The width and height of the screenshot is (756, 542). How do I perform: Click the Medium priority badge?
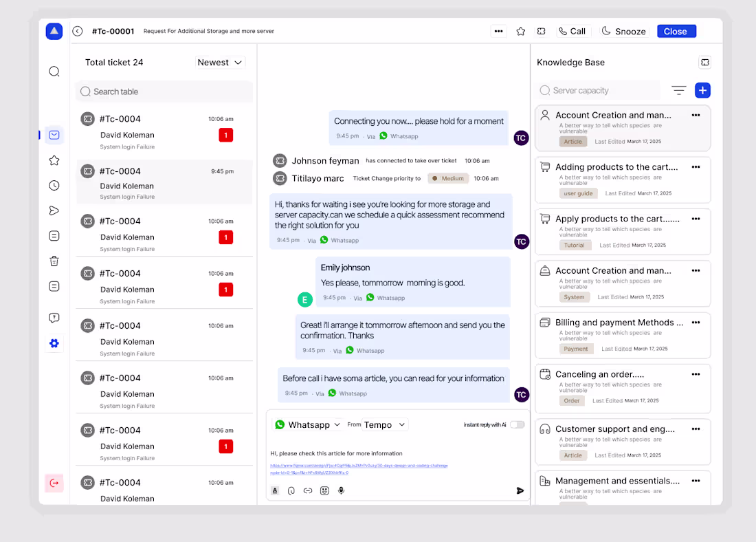click(x=448, y=179)
